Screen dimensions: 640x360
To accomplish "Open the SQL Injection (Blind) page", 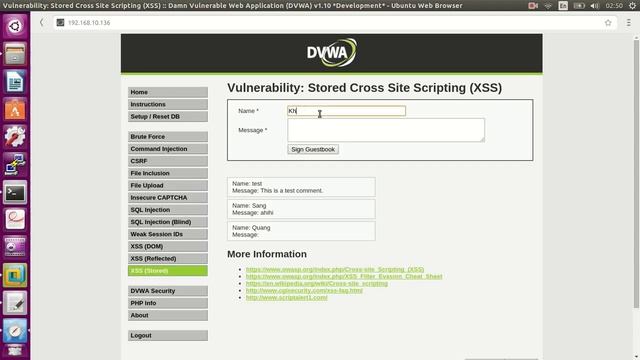I will click(x=168, y=222).
